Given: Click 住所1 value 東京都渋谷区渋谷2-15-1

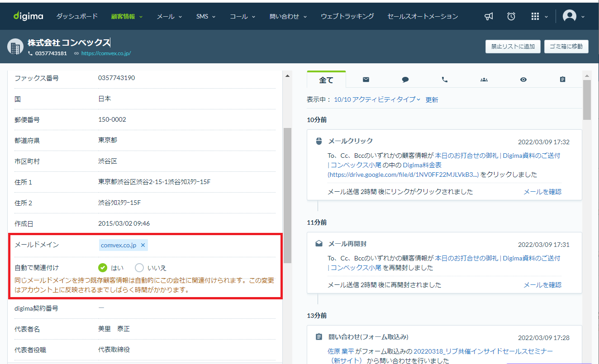Looking at the screenshot, I should (x=154, y=182).
